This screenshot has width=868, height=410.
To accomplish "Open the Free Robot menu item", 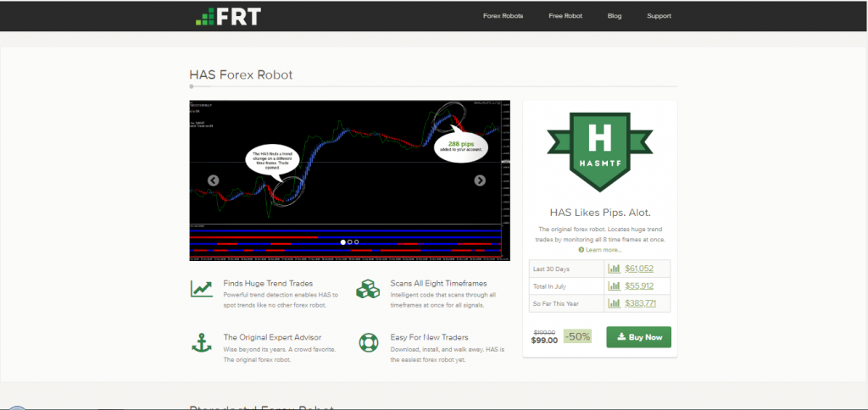I will pos(565,16).
